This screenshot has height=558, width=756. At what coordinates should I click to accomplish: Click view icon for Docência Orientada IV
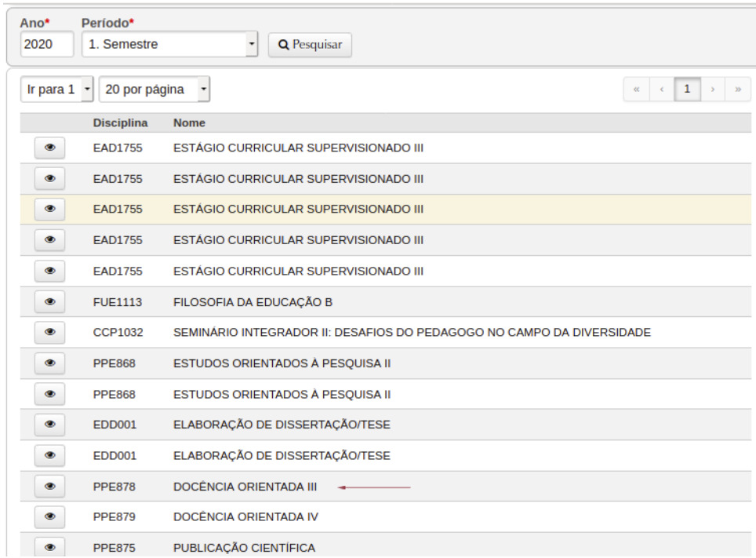tap(49, 517)
